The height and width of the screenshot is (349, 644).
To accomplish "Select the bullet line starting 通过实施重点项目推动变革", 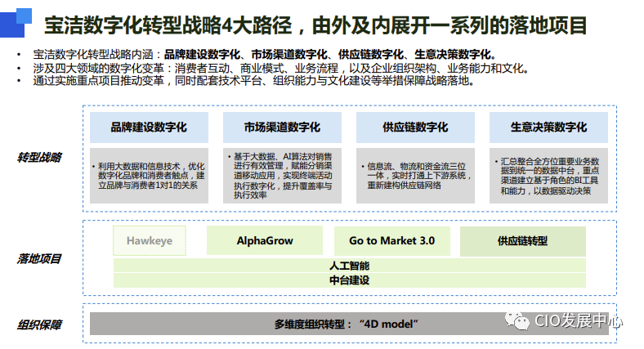I will [254, 81].
